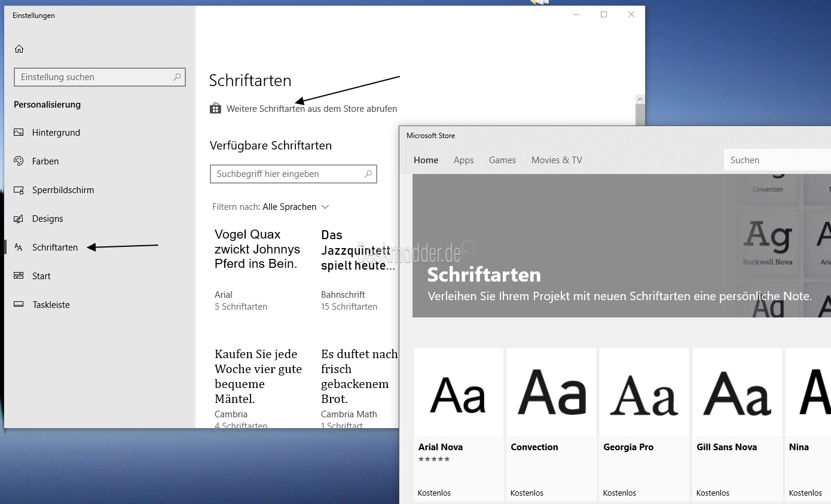This screenshot has height=504, width=831.
Task: Click the Arial Nova star rating
Action: pos(434,459)
